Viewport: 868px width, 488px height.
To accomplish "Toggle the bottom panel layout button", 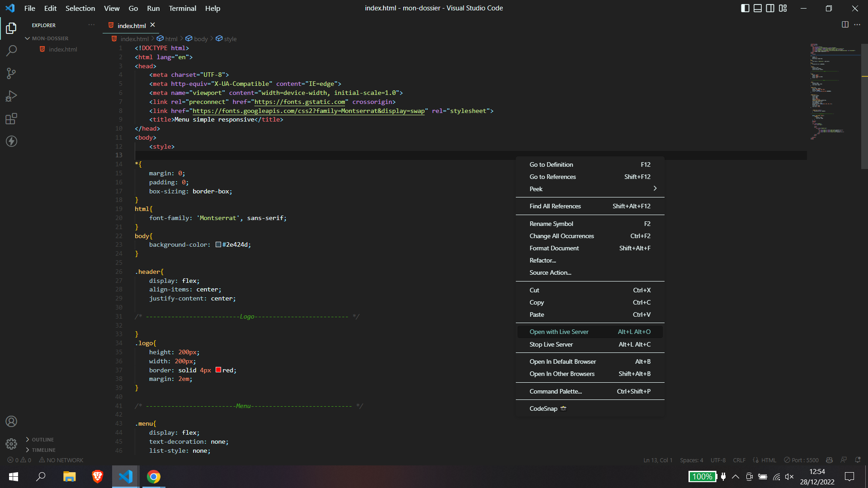I will tap(758, 8).
